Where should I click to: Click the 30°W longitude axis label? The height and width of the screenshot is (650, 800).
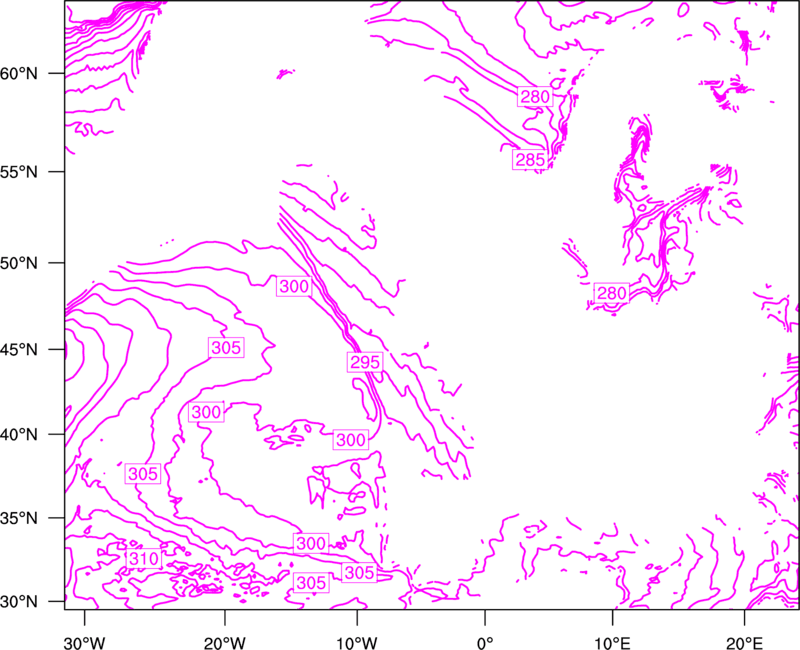85,643
